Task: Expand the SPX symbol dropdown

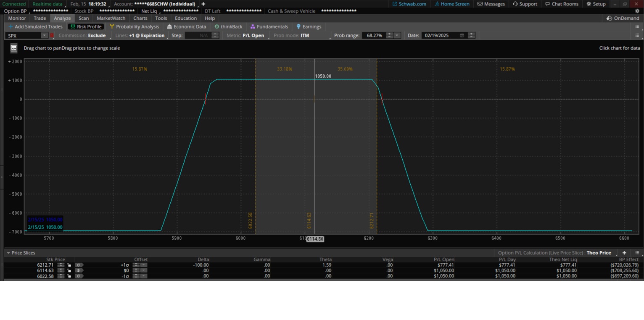Action: pos(44,36)
